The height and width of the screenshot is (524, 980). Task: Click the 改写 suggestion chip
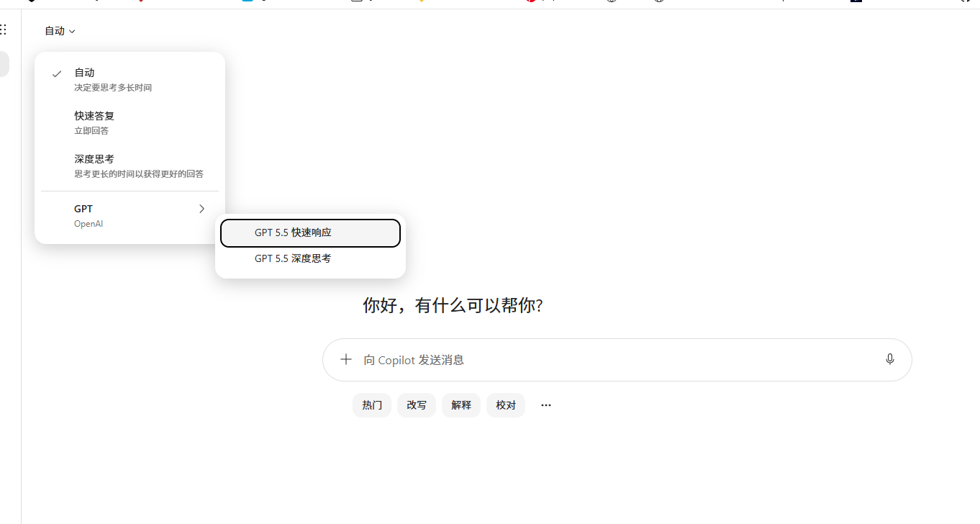pyautogui.click(x=417, y=405)
